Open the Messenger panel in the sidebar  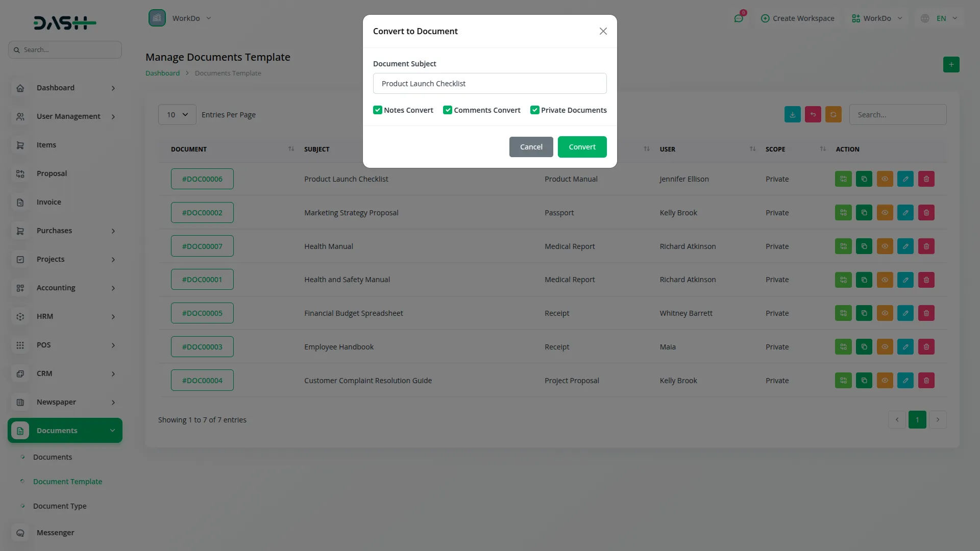click(x=55, y=532)
